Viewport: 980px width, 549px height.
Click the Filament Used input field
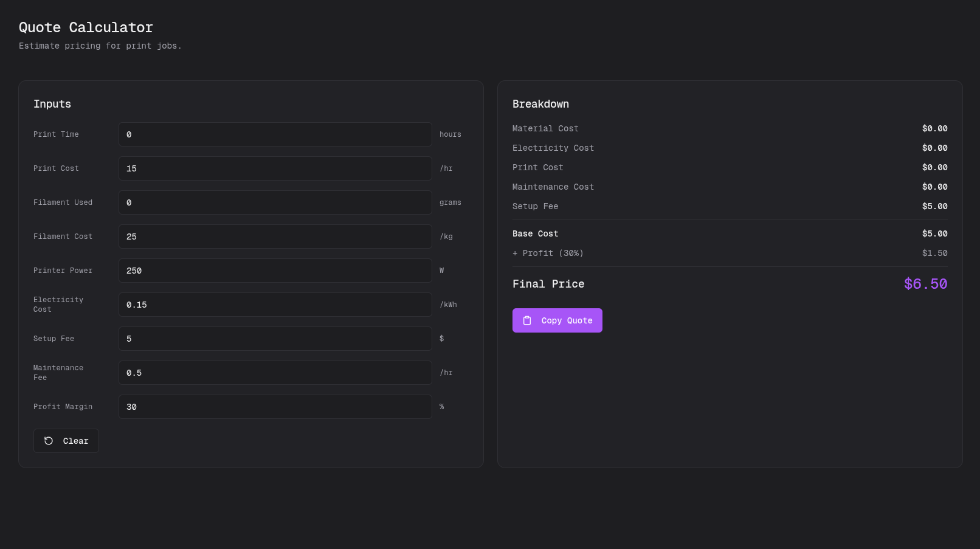[x=275, y=202]
